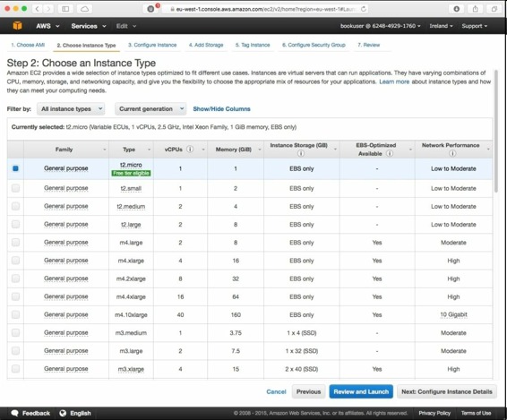This screenshot has width=507, height=420.
Task: Open the bookuser account dropdown
Action: coord(380,26)
